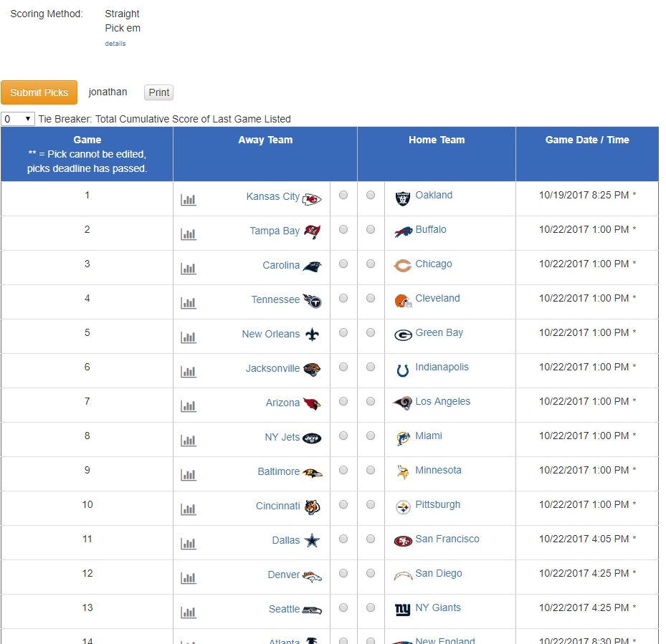666x644 pixels.
Task: Open the Tie Breaker score dropdown
Action: 18,119
